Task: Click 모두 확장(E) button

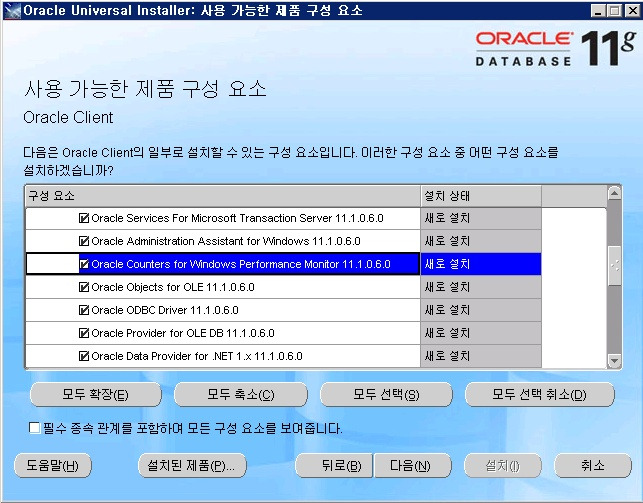Action: pyautogui.click(x=96, y=394)
